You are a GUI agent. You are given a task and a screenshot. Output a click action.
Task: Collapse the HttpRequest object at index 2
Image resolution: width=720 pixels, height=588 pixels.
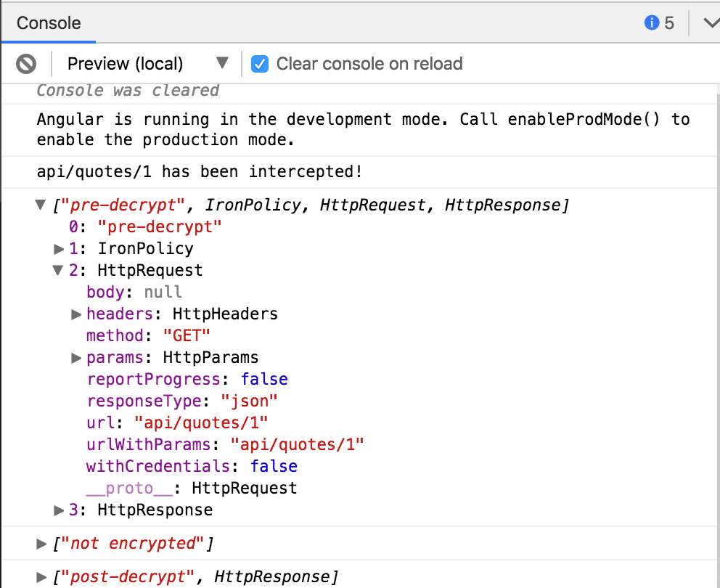[58, 270]
